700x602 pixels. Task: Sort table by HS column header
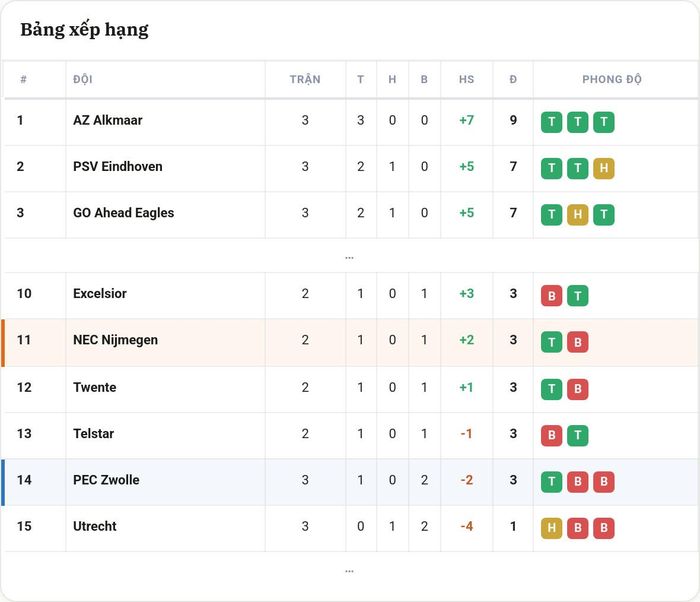(x=467, y=79)
